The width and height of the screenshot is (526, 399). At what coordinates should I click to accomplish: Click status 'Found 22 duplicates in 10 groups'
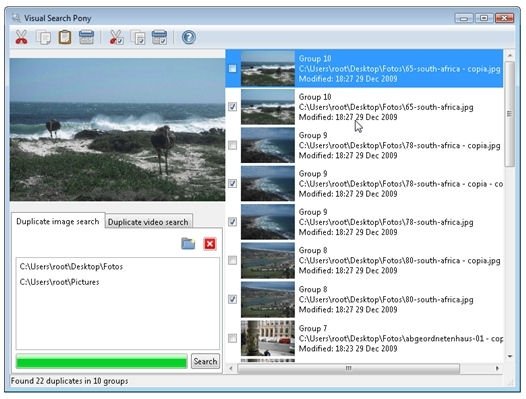[69, 381]
